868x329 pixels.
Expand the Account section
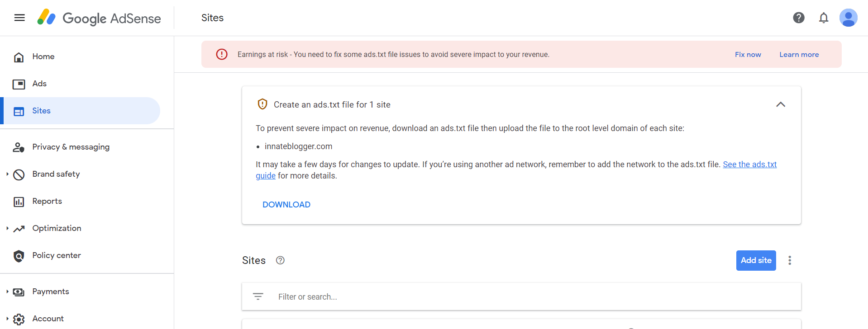pyautogui.click(x=48, y=319)
